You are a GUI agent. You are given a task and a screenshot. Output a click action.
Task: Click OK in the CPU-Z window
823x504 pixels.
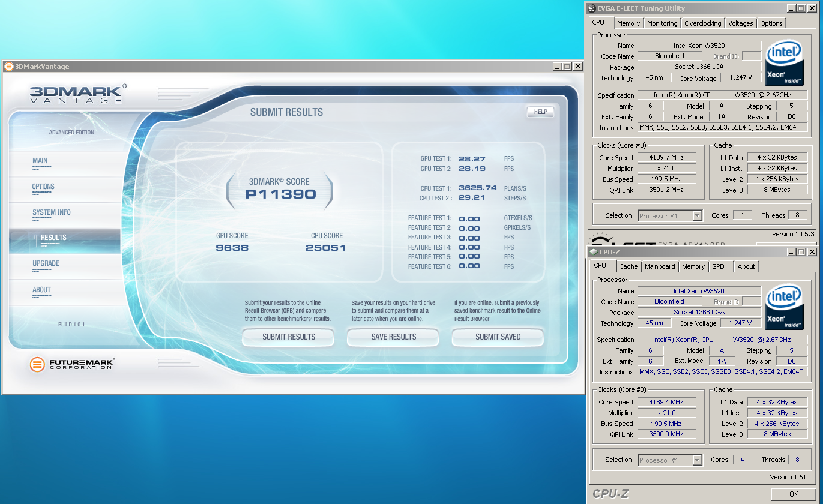(794, 494)
